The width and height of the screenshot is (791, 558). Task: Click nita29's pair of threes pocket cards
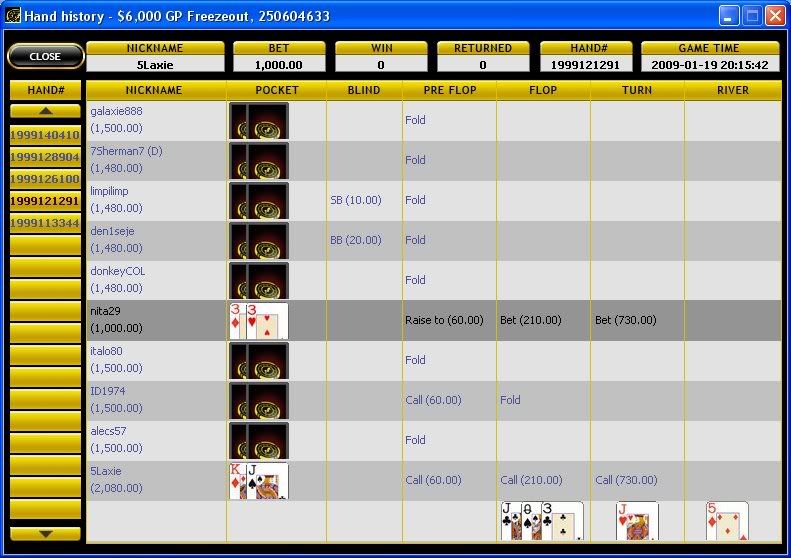[259, 320]
